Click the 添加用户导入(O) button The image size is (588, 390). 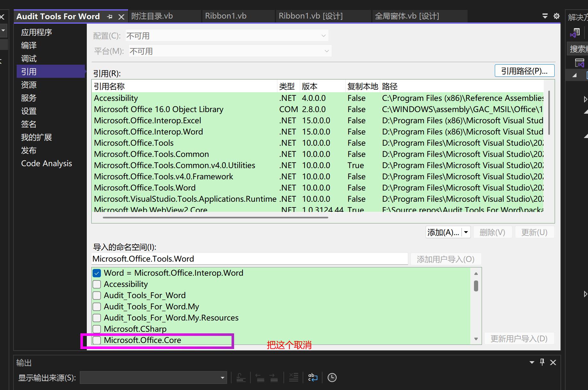(x=446, y=259)
